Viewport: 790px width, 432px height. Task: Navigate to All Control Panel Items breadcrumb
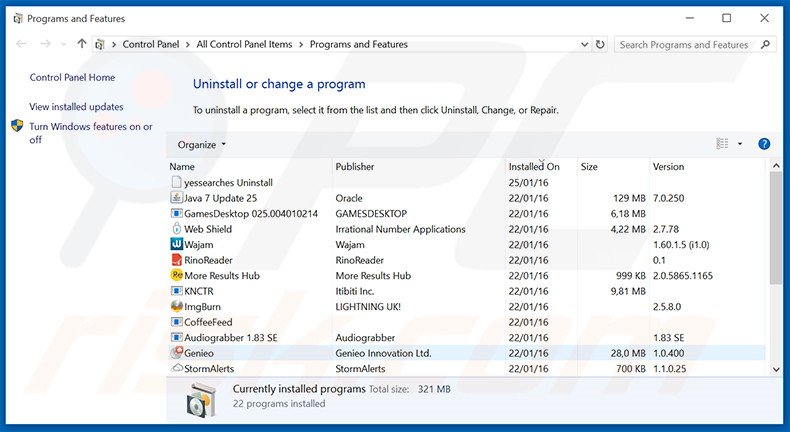tap(244, 44)
